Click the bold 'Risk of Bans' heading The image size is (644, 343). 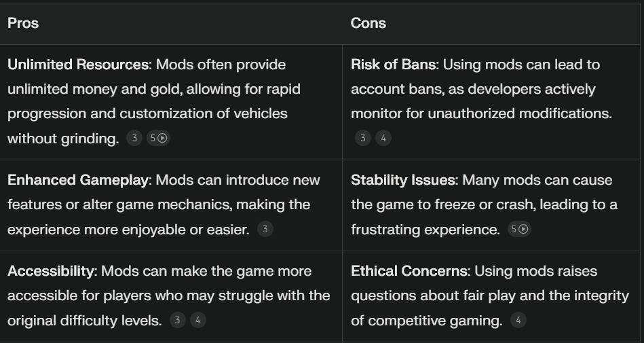tap(394, 65)
